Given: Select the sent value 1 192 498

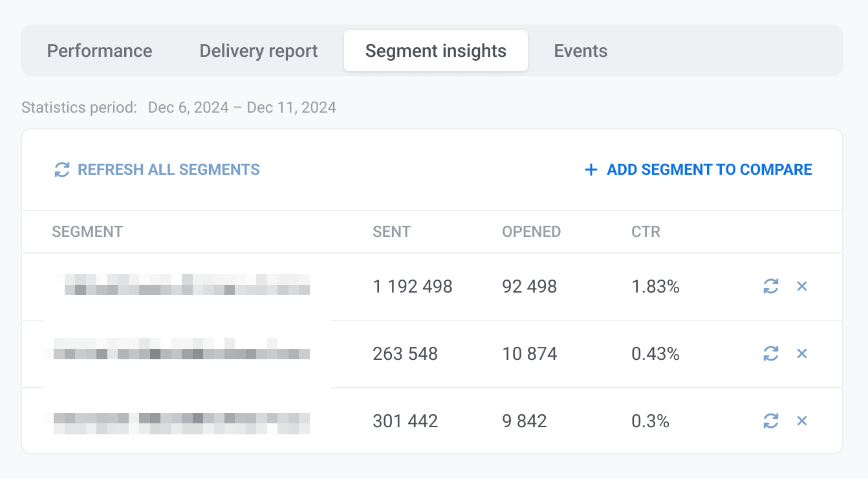Looking at the screenshot, I should 413,287.
